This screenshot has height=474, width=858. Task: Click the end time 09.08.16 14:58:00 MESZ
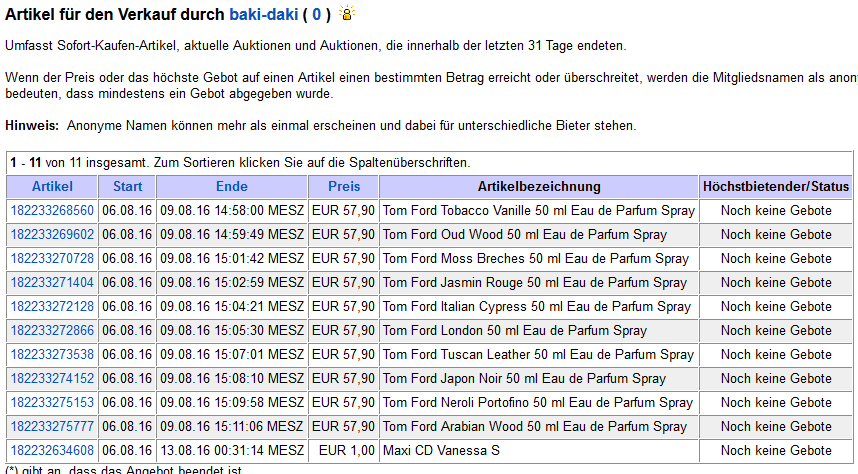[232, 211]
